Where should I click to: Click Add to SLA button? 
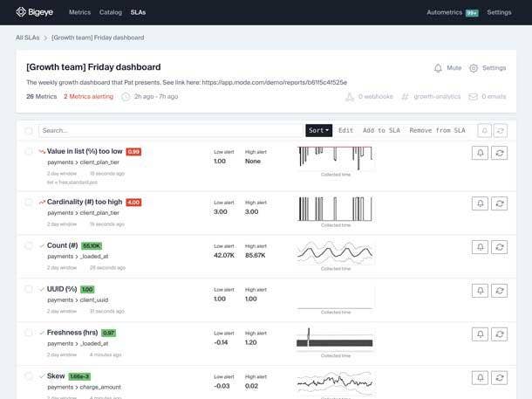(x=381, y=130)
